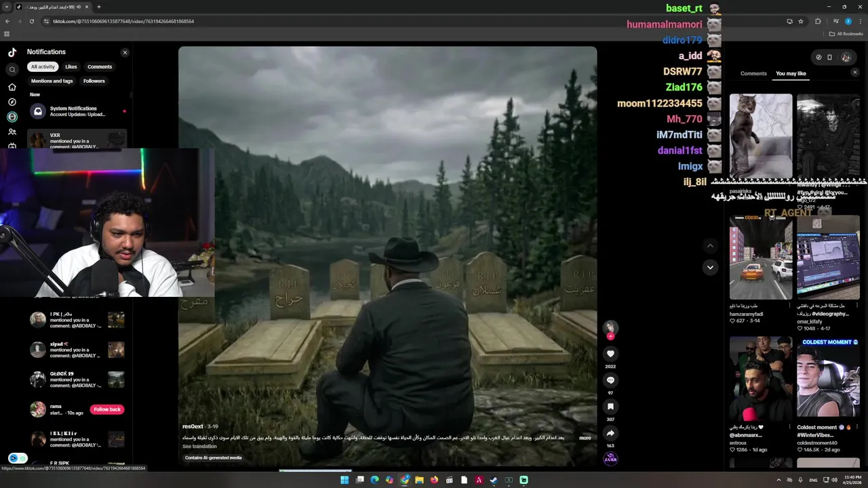This screenshot has width=868, height=488.
Task: Open hamzaramyfadl creator link
Action: coord(746,314)
